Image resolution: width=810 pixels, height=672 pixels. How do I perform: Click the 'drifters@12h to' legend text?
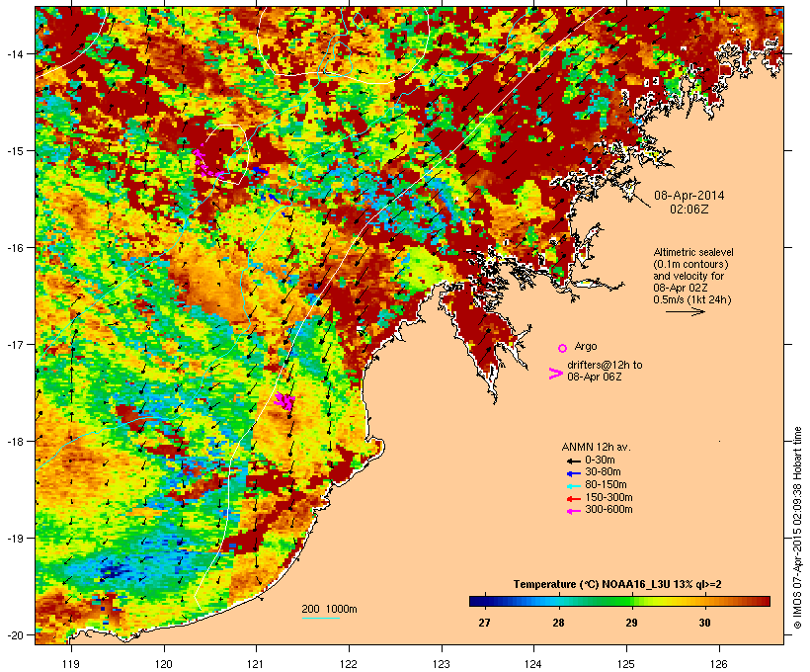tap(605, 365)
